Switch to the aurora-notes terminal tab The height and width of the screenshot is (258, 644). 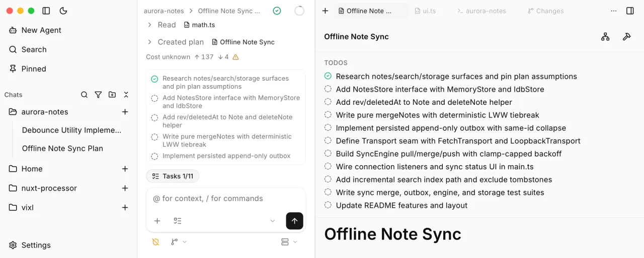tap(481, 11)
